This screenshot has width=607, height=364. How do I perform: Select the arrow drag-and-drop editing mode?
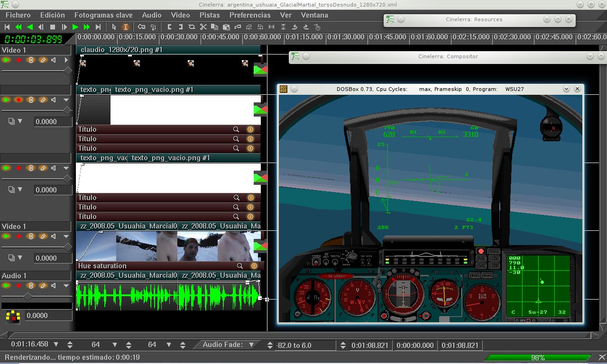114,27
